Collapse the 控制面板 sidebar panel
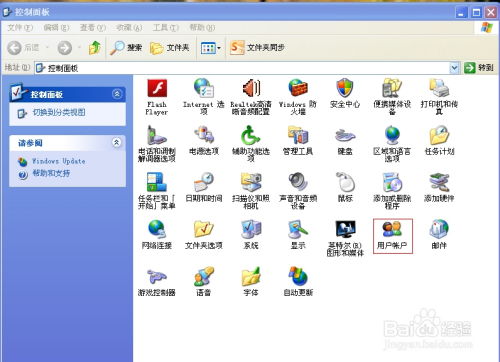Image resolution: width=500 pixels, height=362 pixels. point(117,94)
